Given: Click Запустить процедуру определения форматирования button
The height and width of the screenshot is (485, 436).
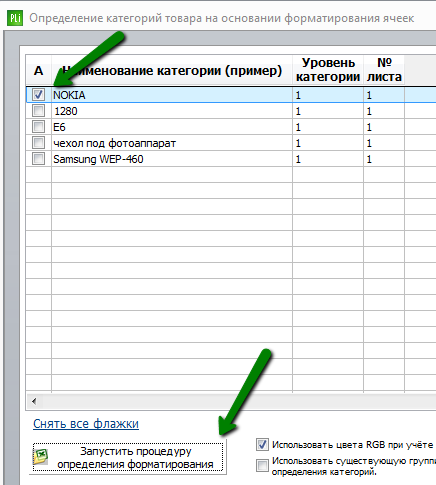Looking at the screenshot, I should tap(128, 457).
